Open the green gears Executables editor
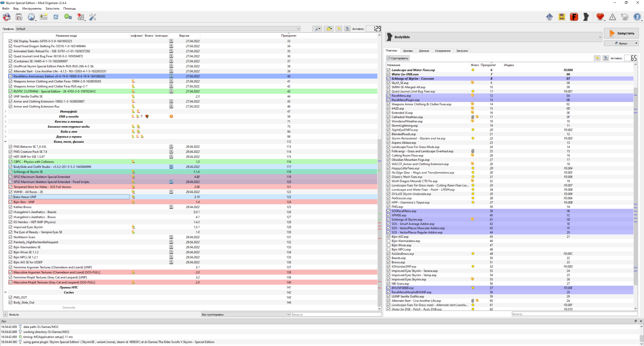 point(68,17)
